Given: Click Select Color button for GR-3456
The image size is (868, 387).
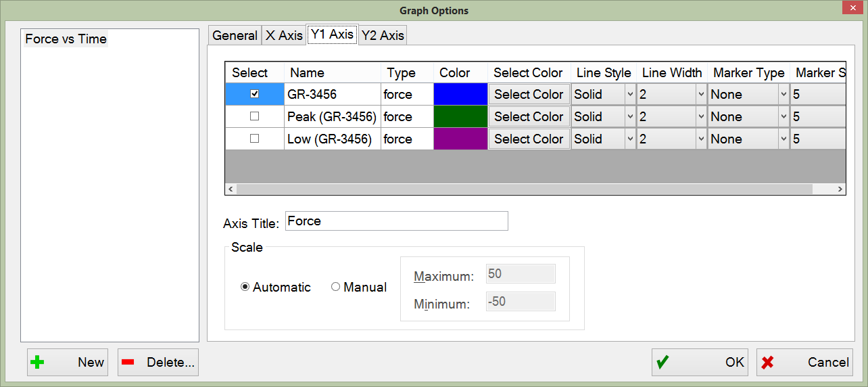Looking at the screenshot, I should point(529,94).
